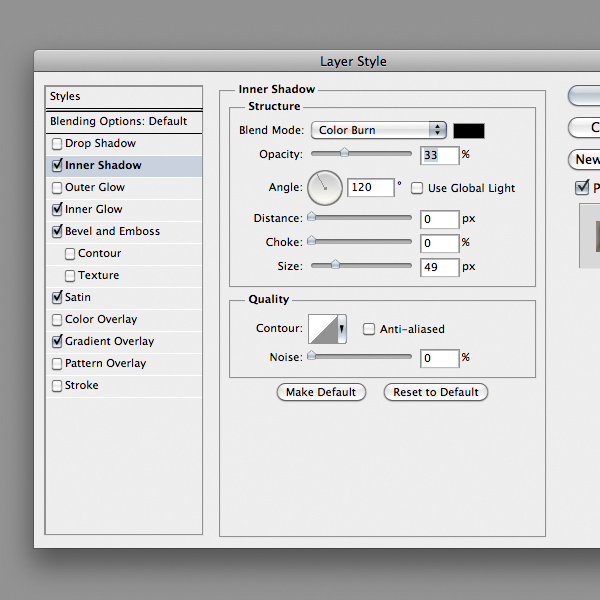Click the black shadow color swatch
The image size is (600, 600).
(469, 131)
